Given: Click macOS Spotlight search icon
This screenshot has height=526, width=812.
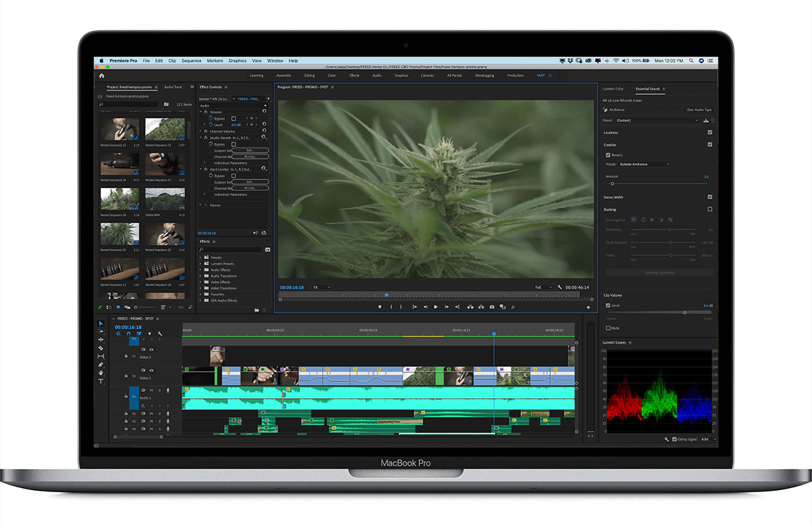Looking at the screenshot, I should (692, 61).
